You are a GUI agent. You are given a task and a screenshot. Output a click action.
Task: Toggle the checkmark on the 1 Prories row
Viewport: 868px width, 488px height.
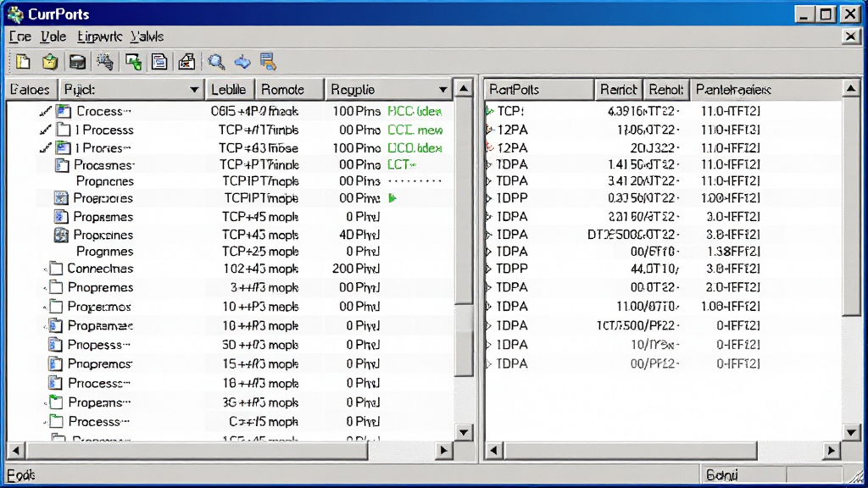point(46,147)
